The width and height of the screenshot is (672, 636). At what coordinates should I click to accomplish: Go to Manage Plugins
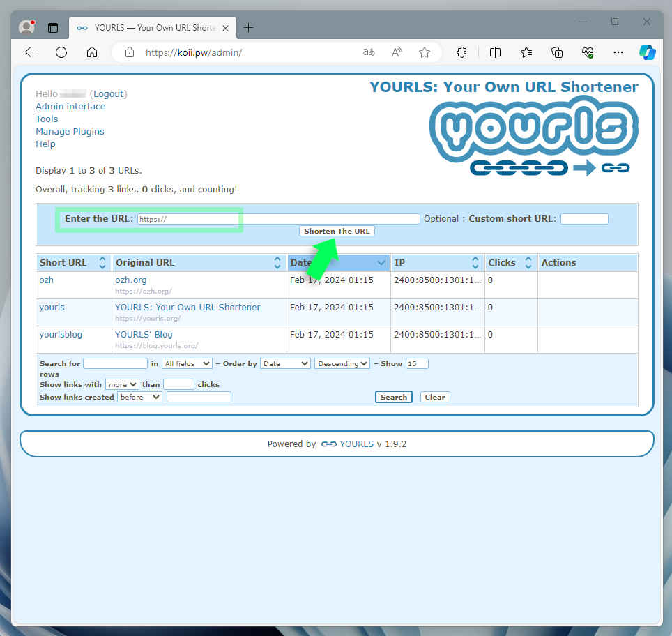70,132
